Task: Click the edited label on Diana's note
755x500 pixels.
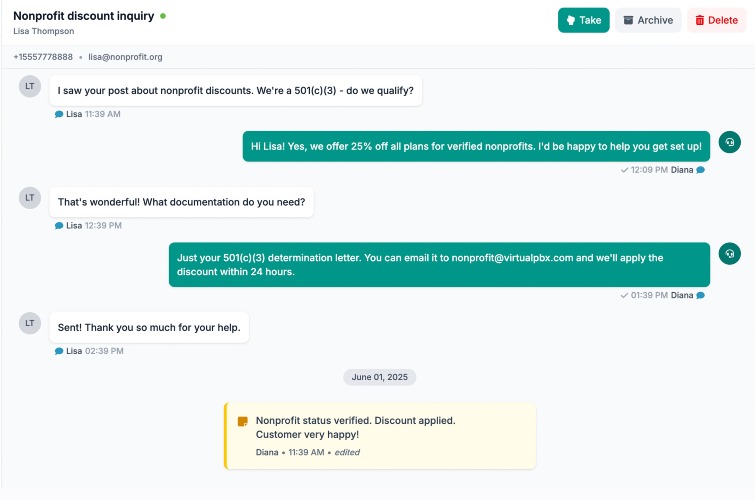Action: 347,452
